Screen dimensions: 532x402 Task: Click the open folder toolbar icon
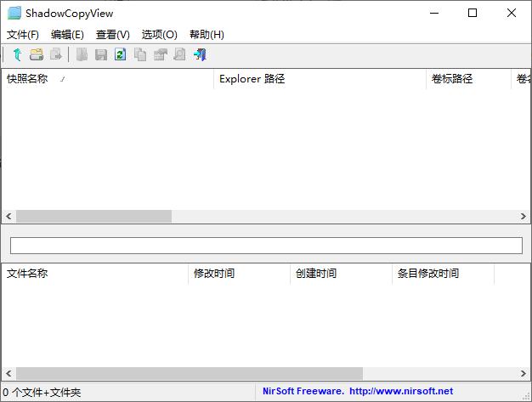click(37, 54)
